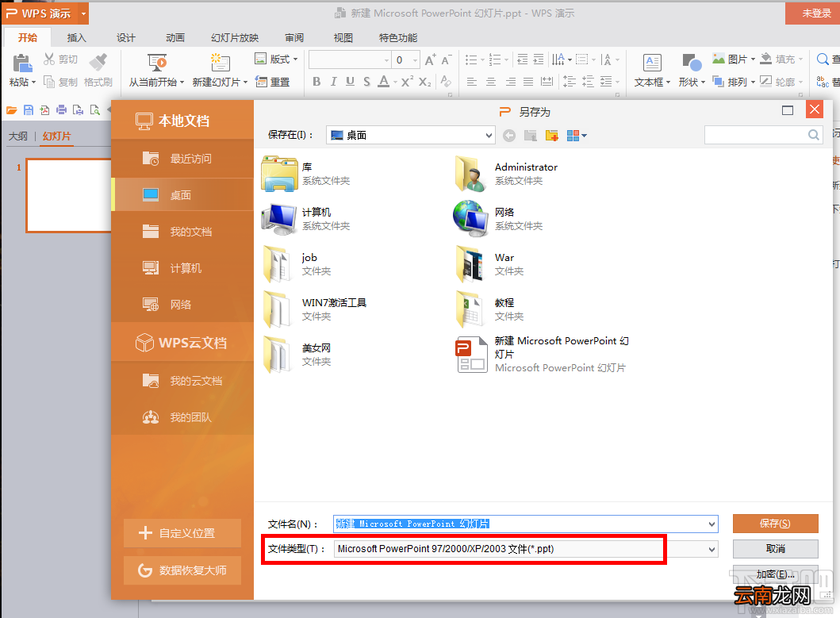
Task: Click the Find magnifier icon in ribbon
Action: point(823,59)
